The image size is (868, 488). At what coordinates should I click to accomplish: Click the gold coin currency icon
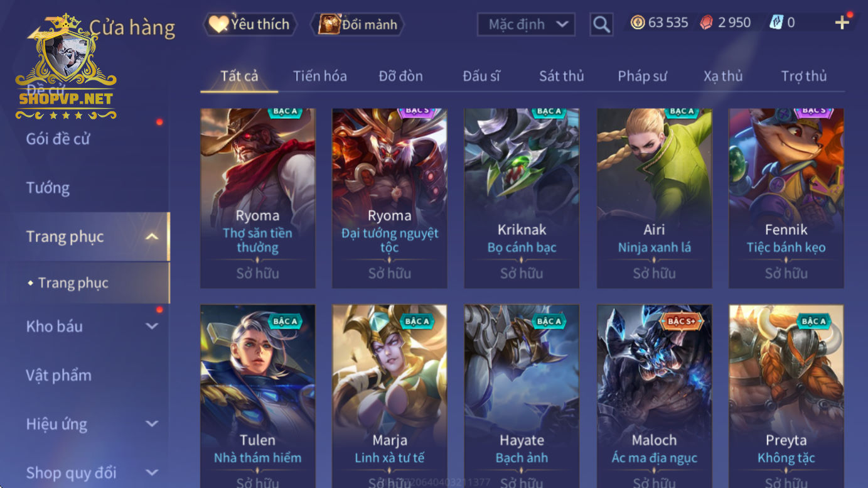point(638,23)
